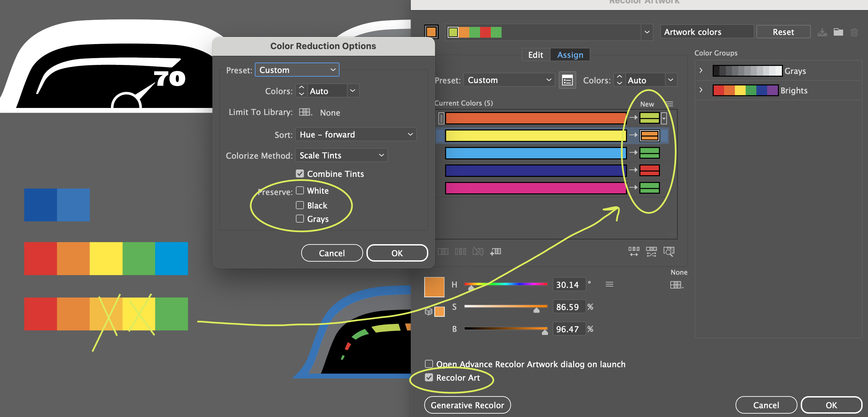
Task: Uncheck the Combine Tints checkbox
Action: tap(300, 173)
